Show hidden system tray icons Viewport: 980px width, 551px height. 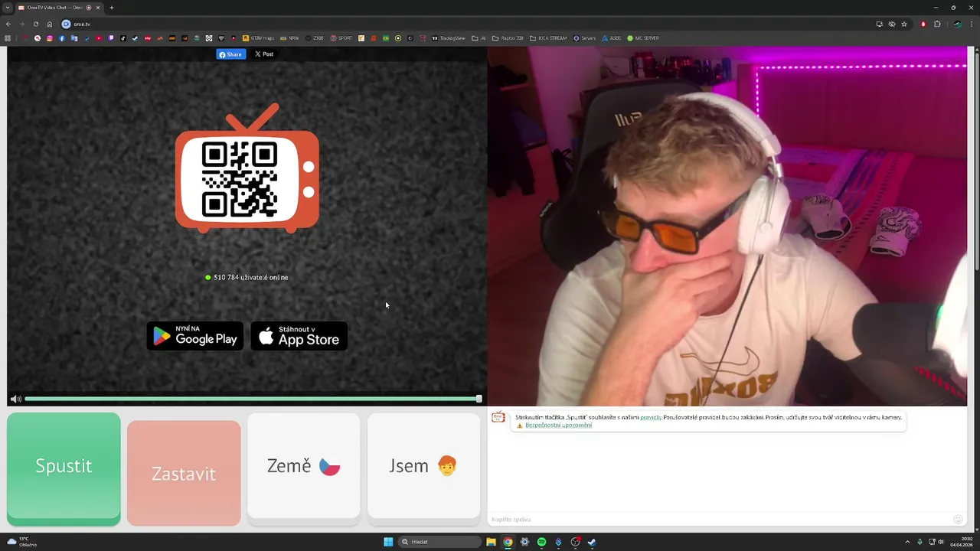907,542
